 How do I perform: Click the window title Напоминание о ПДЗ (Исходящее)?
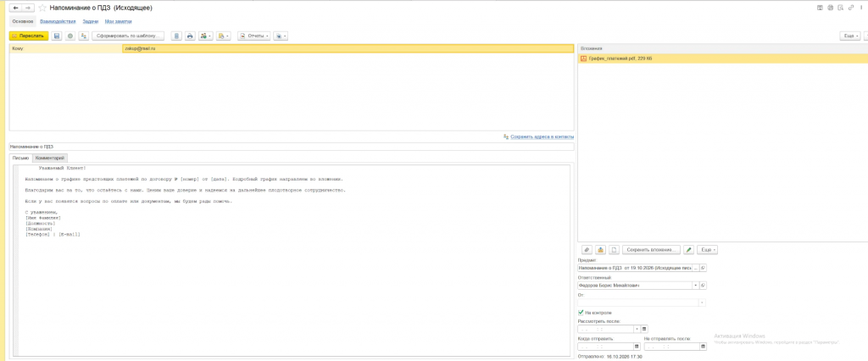(x=101, y=8)
